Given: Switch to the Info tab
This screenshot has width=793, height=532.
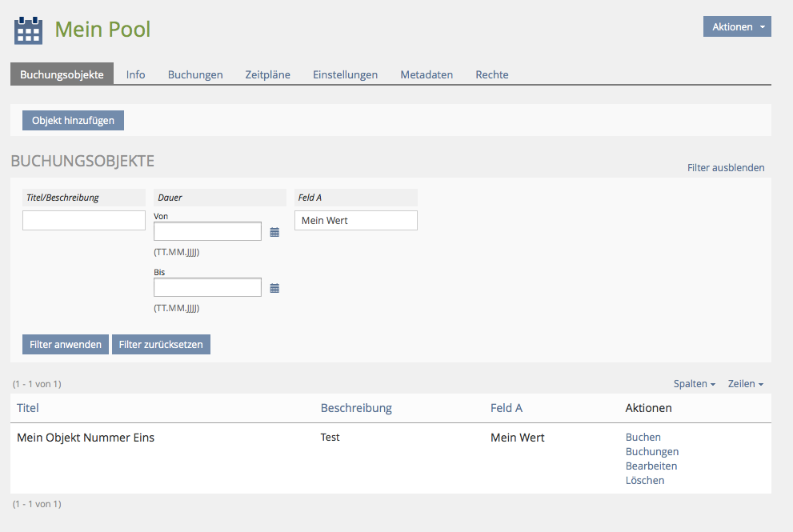Looking at the screenshot, I should coord(135,74).
